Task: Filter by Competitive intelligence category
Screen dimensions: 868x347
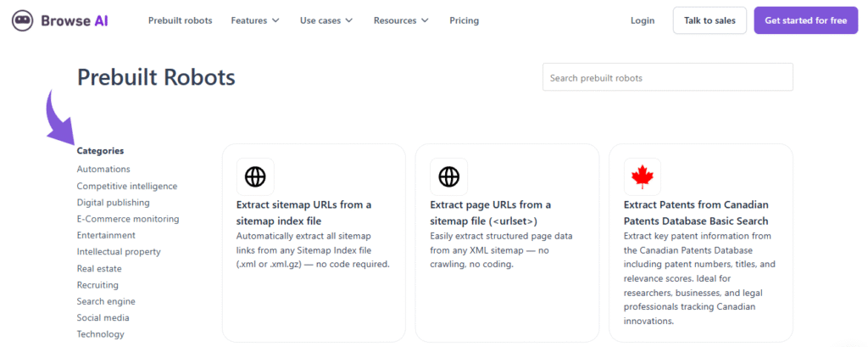Action: tap(127, 186)
